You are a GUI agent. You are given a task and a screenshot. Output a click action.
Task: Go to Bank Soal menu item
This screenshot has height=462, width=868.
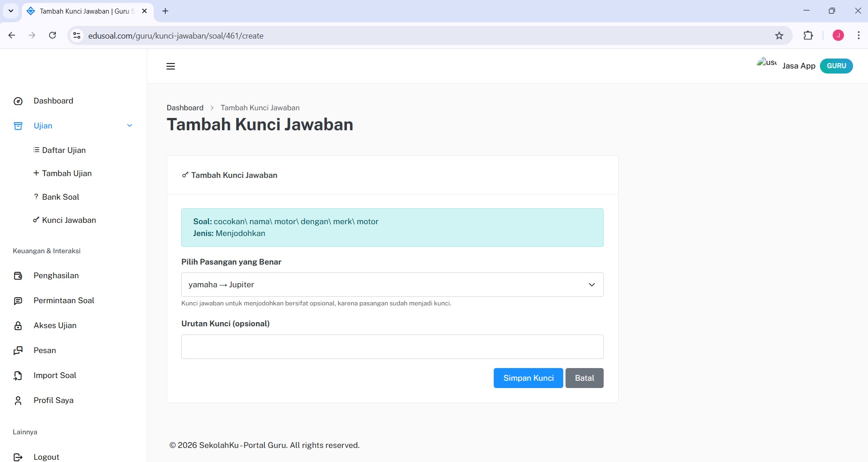point(60,197)
